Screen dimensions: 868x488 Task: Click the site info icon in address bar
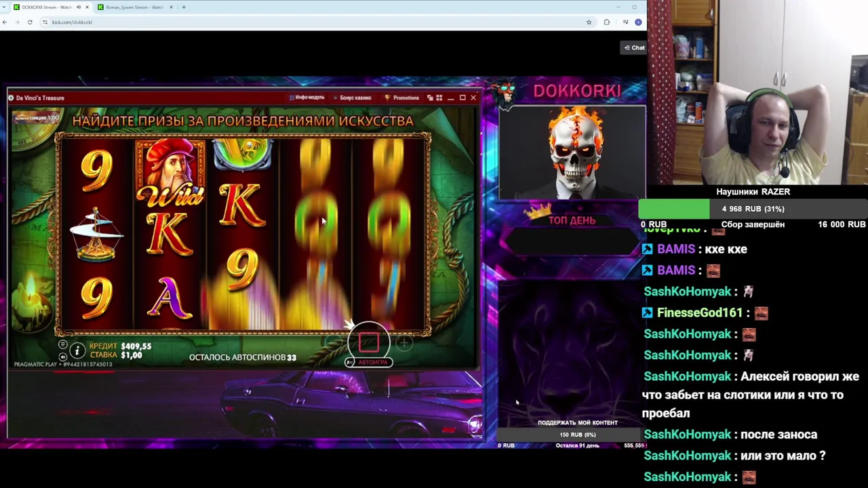[x=45, y=22]
